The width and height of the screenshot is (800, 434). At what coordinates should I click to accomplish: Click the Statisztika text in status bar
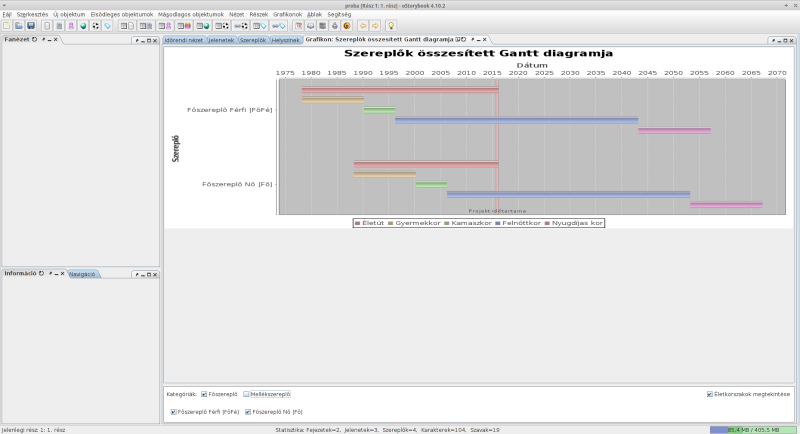click(387, 430)
